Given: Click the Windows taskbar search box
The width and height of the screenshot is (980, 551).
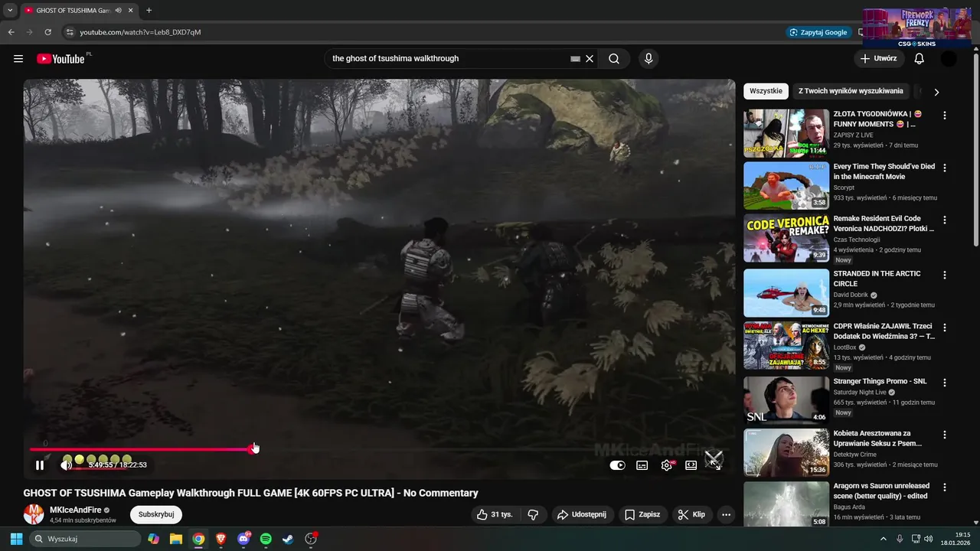Looking at the screenshot, I should (x=85, y=539).
